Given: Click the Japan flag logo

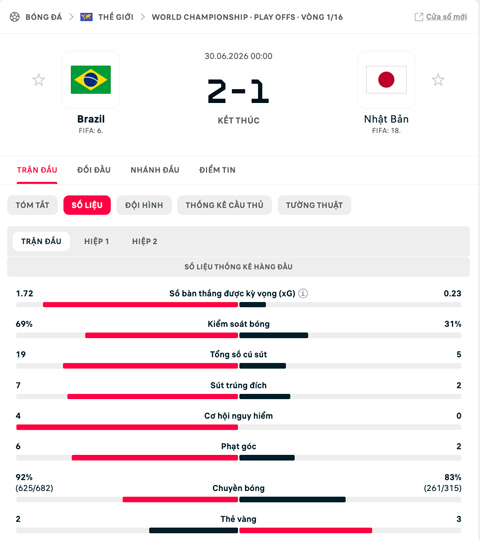Looking at the screenshot, I should (386, 80).
